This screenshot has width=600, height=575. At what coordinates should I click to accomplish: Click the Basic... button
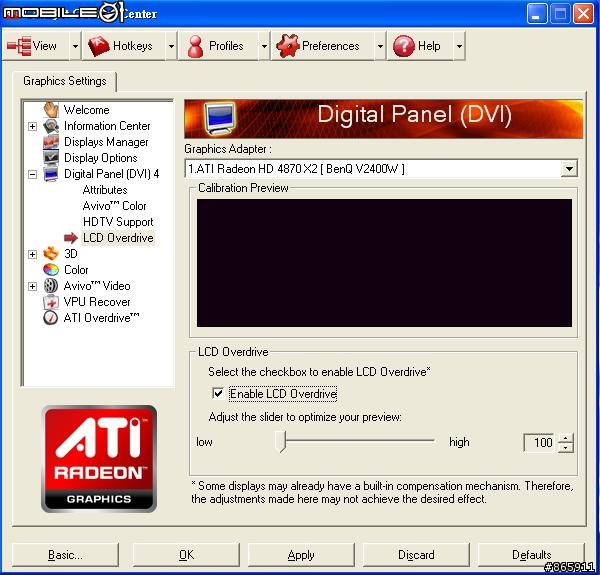[x=65, y=555]
